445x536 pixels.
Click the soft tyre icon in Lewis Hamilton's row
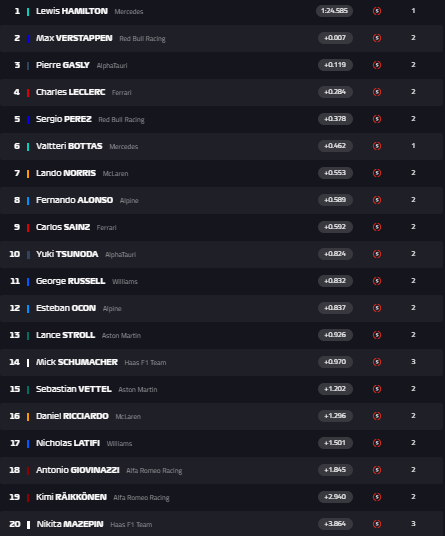tap(377, 11)
